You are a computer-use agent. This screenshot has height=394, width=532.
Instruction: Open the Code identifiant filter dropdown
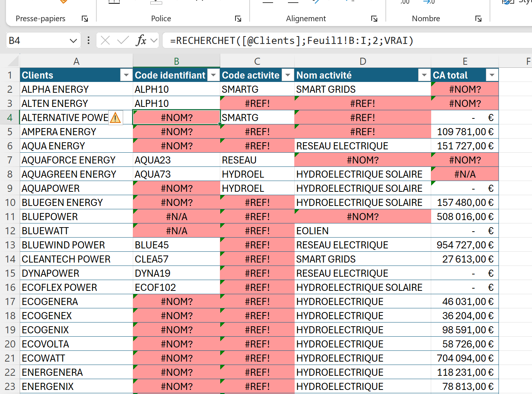[x=213, y=75]
